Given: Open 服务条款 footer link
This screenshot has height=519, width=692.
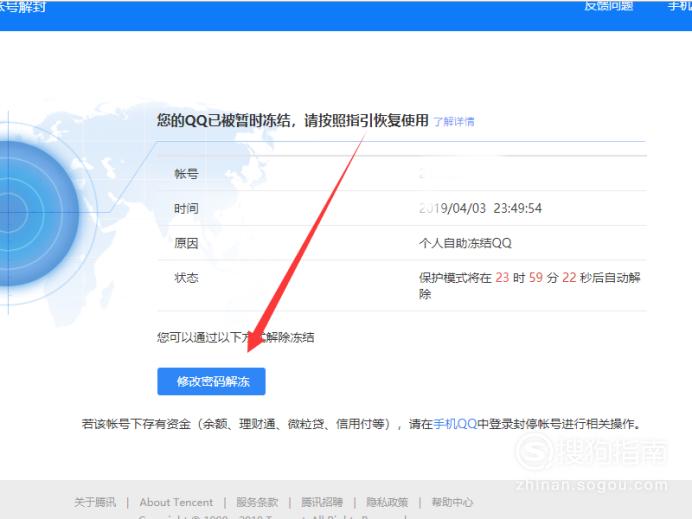Looking at the screenshot, I should pos(257,502).
